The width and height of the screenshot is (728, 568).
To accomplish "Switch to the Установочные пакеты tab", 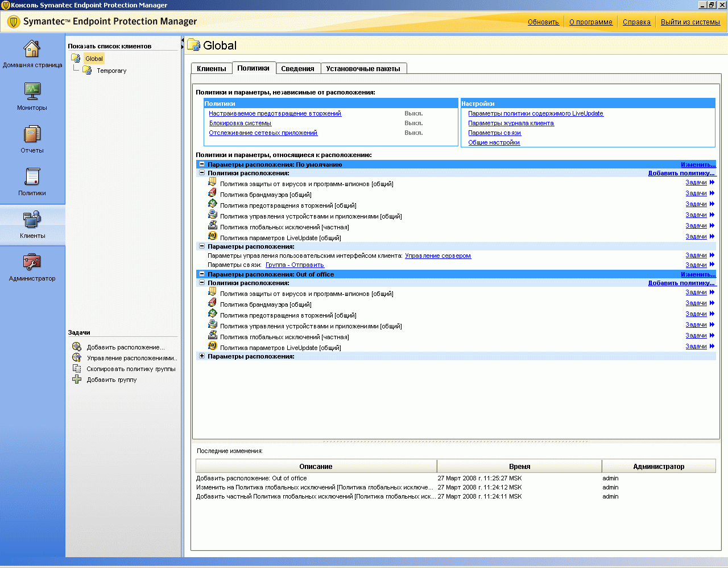I will coord(363,69).
